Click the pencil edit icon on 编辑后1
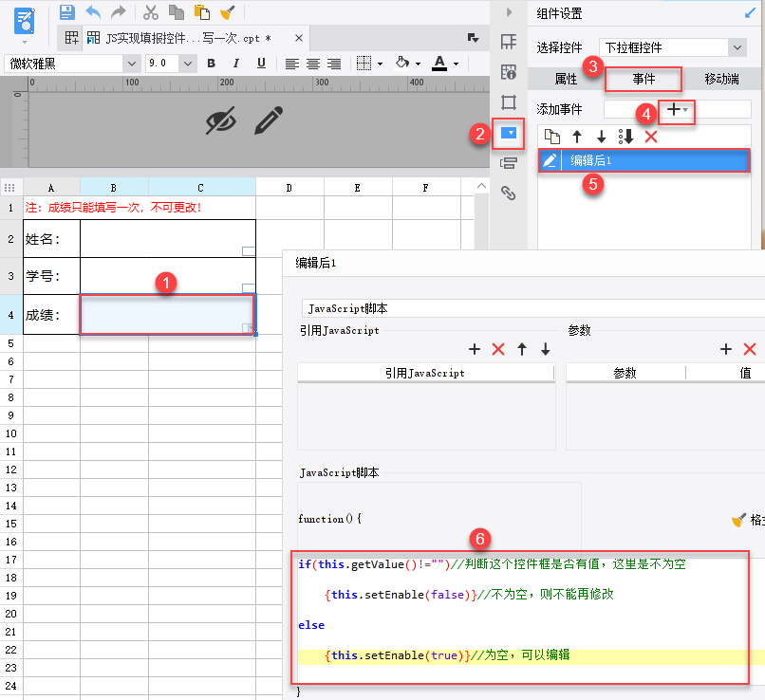Viewport: 765px width, 700px height. point(550,160)
